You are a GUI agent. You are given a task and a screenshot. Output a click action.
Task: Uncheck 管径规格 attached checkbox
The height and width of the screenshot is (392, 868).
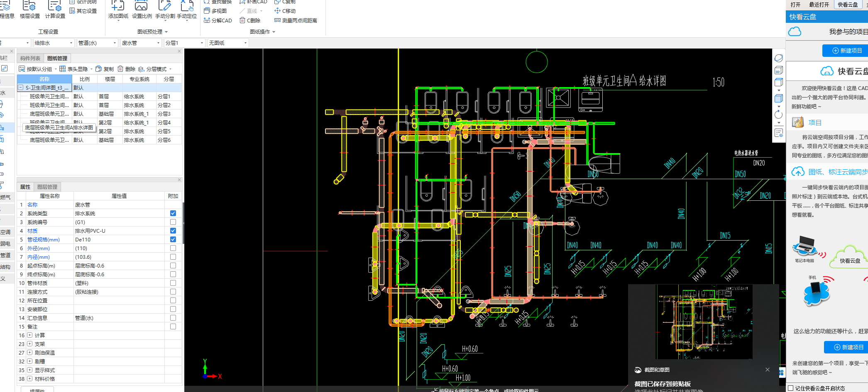(x=173, y=239)
